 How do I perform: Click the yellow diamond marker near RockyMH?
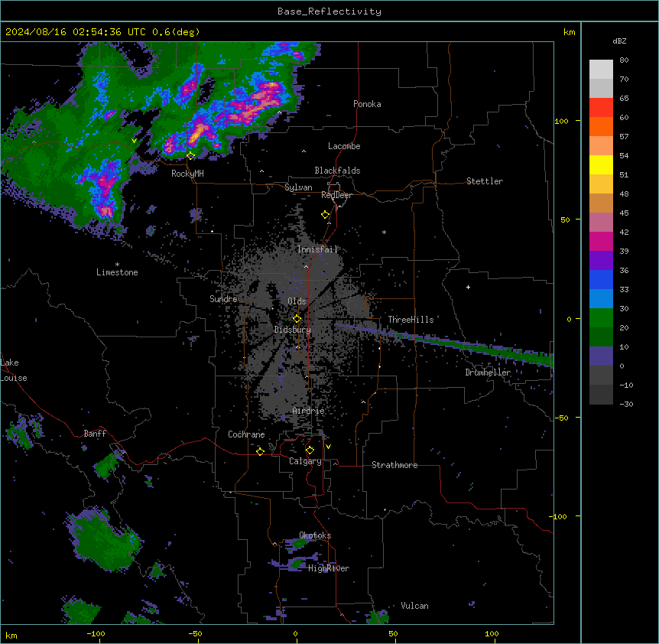[x=191, y=156]
